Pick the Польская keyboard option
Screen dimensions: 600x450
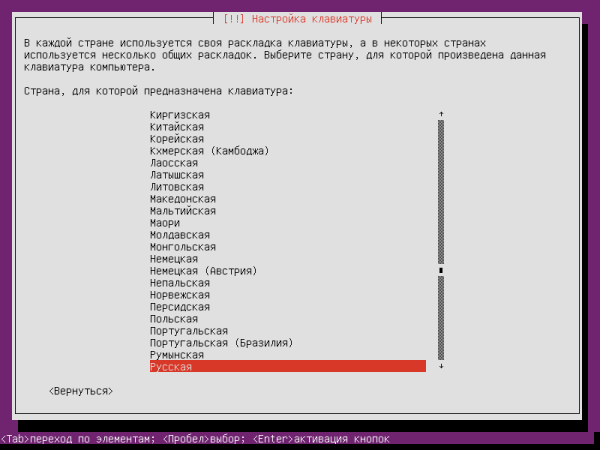click(174, 319)
